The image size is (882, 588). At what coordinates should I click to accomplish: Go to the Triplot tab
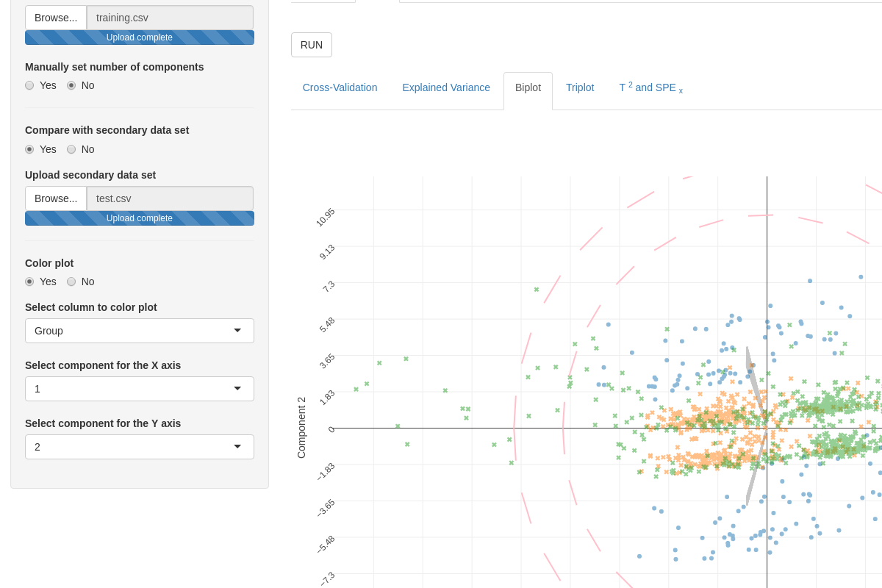pyautogui.click(x=580, y=87)
